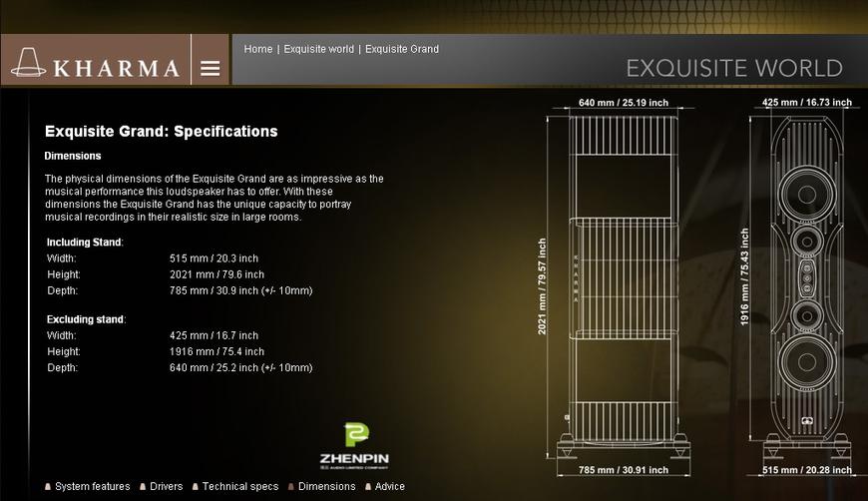Select the 1916 mm / 75.4 inch value
Viewport: 868px width, 501px height.
click(x=217, y=351)
